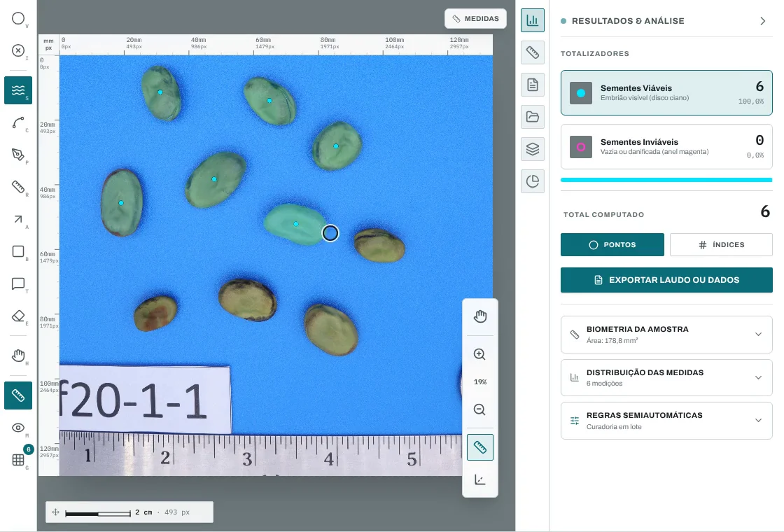Select the Sementes Viáveis totalizer card
This screenshot has height=532, width=784.
pyautogui.click(x=666, y=92)
